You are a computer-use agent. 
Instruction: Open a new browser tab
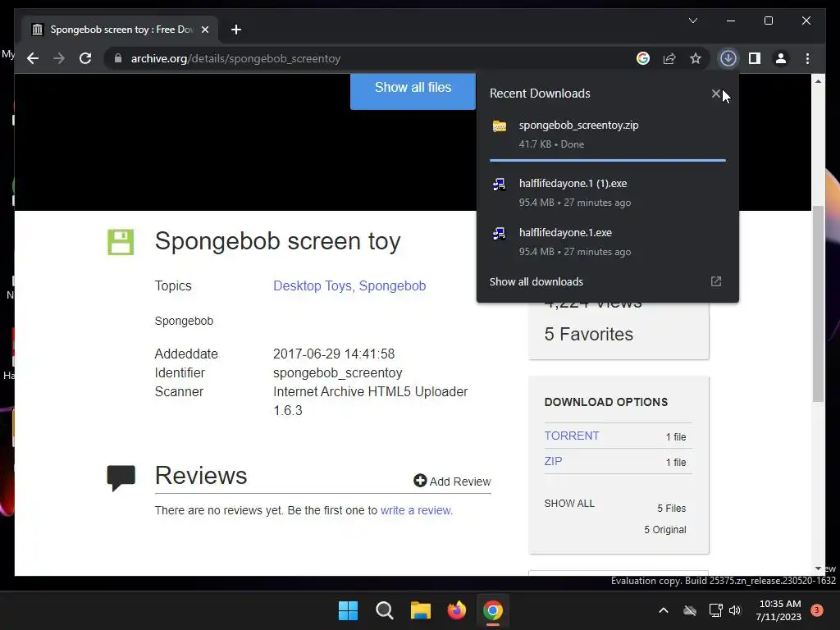[x=236, y=30]
